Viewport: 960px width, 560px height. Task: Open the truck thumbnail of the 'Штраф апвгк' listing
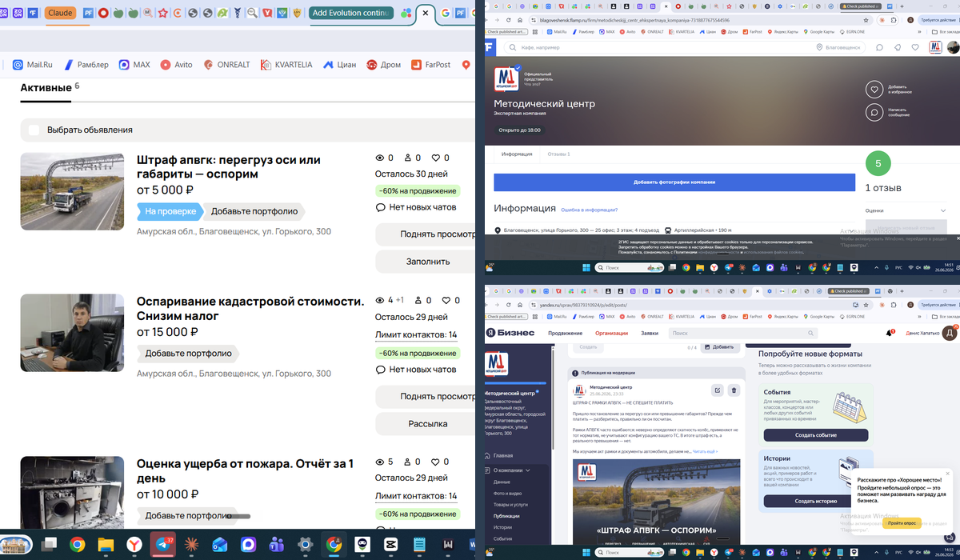(x=72, y=191)
